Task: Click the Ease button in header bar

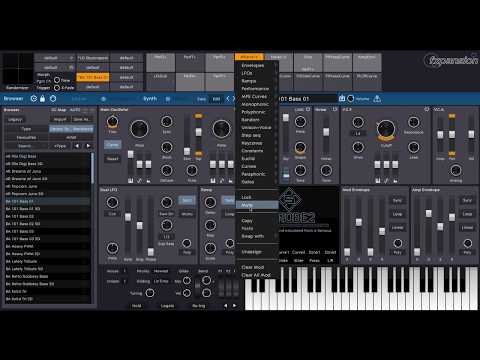Action: pyautogui.click(x=201, y=99)
